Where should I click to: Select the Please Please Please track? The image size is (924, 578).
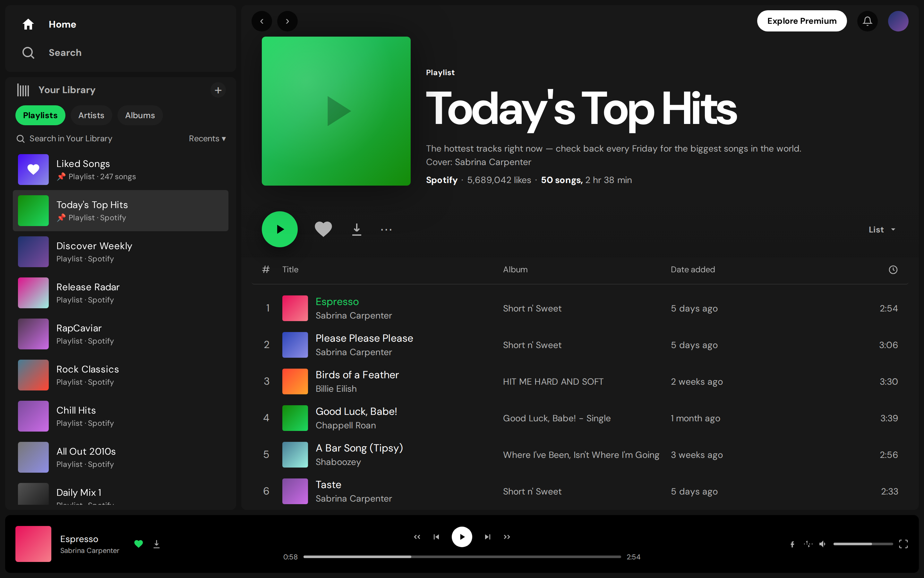(580, 345)
